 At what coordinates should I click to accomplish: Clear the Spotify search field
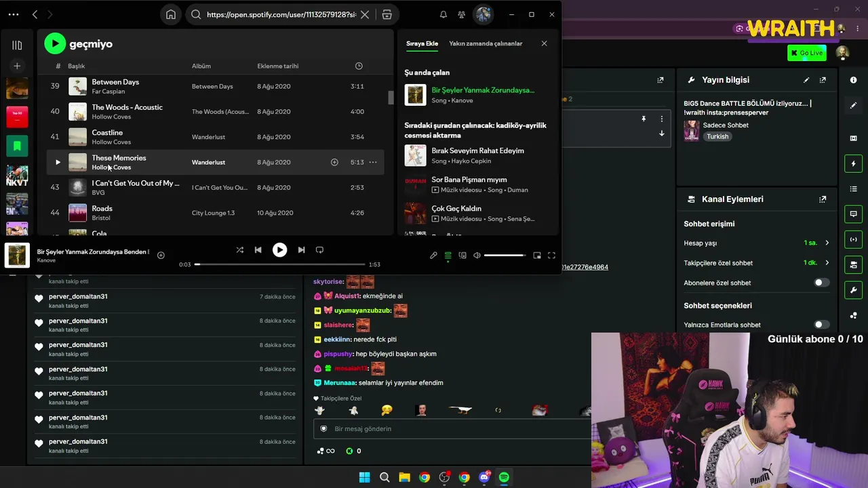[x=365, y=14]
